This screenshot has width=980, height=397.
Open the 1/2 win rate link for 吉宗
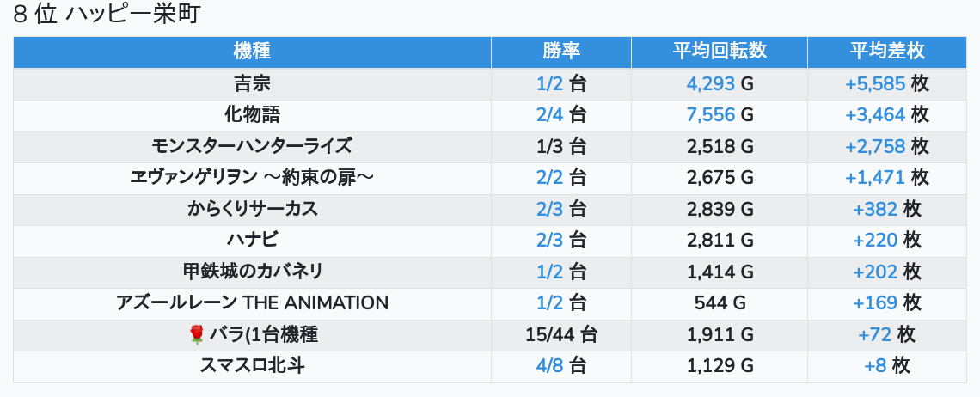tap(549, 83)
